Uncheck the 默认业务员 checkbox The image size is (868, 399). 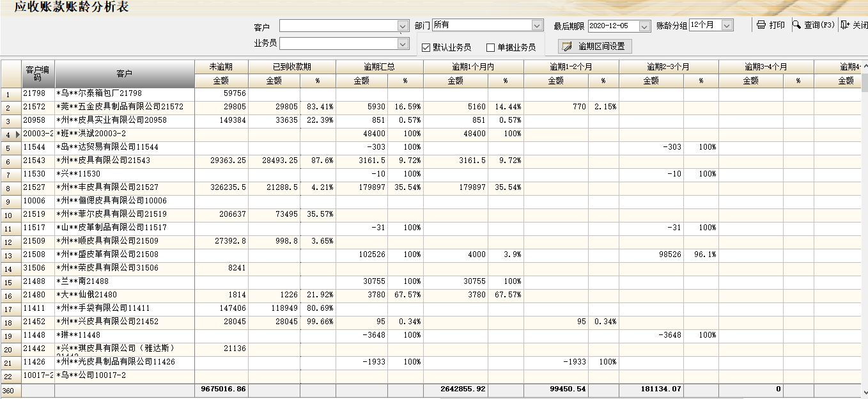(426, 47)
